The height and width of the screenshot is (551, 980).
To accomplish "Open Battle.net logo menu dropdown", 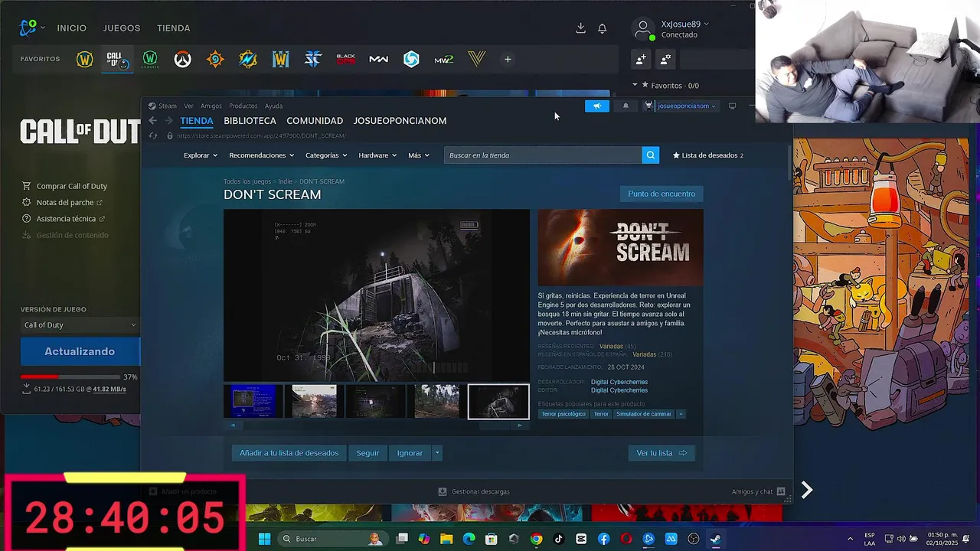I will 31,28.
